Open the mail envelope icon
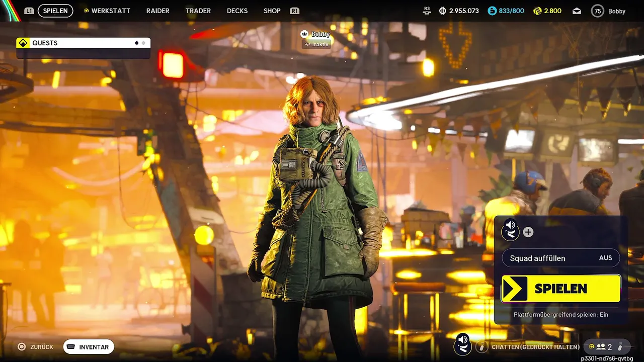The height and width of the screenshot is (362, 644). [x=577, y=11]
